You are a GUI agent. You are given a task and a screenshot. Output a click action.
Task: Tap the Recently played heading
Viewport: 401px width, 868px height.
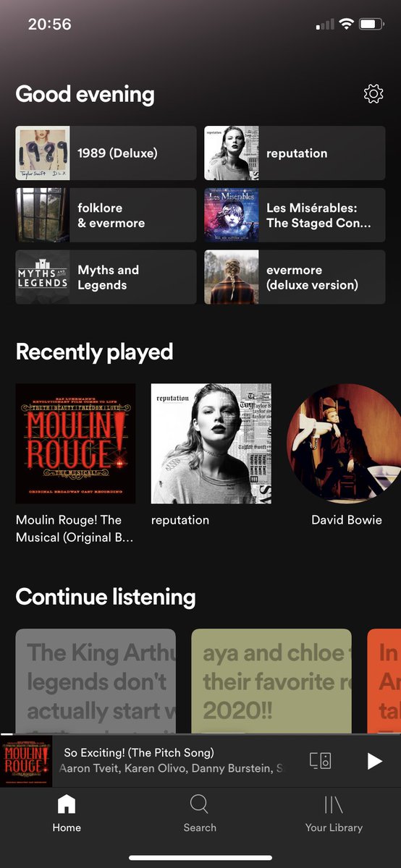(94, 352)
